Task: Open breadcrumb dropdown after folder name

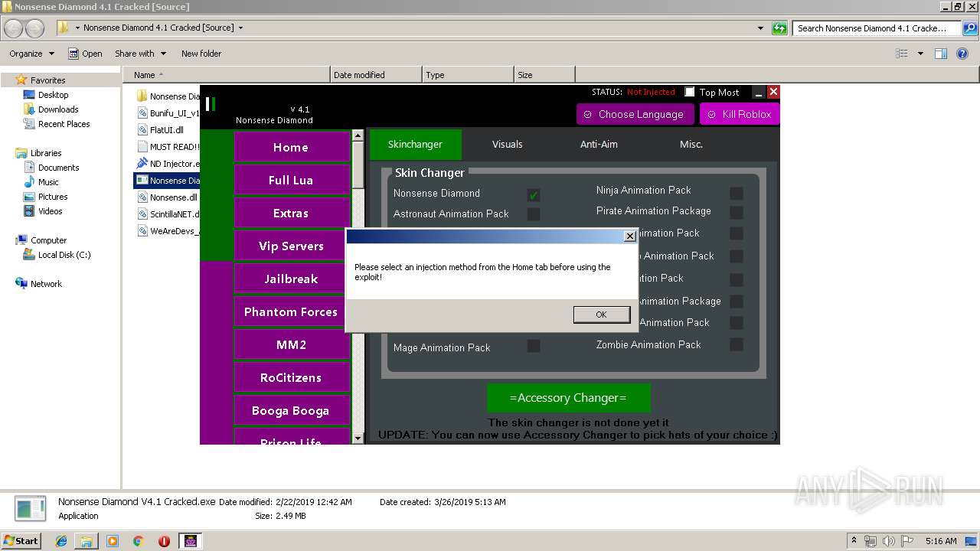Action: pos(240,28)
